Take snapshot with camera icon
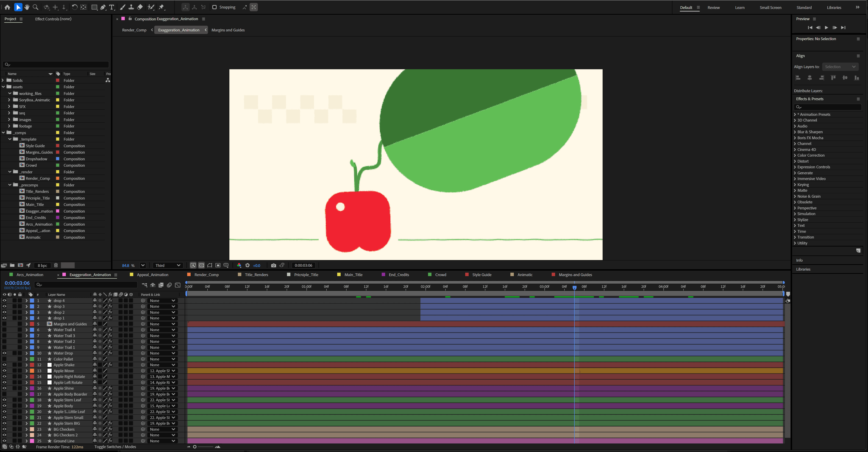The height and width of the screenshot is (452, 868). [273, 265]
